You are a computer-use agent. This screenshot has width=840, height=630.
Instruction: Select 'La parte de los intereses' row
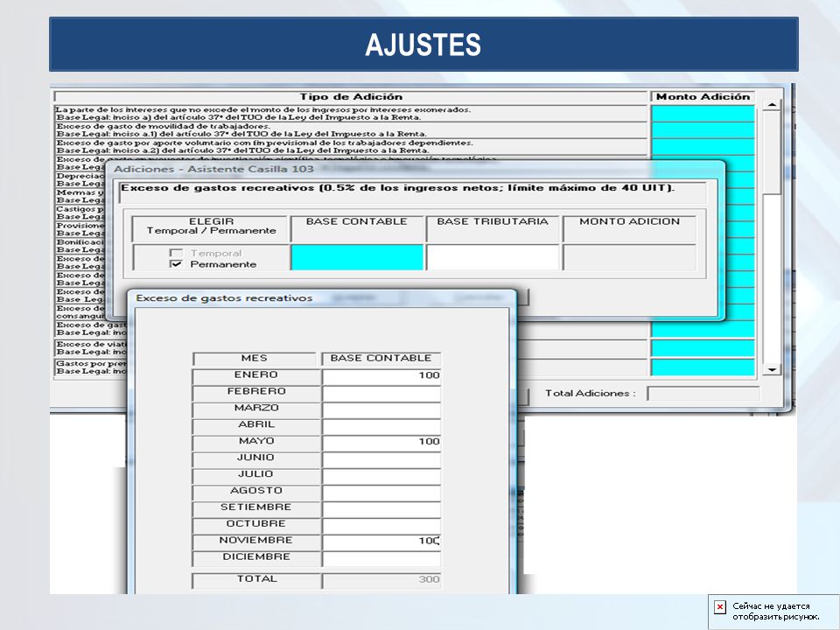tap(351, 114)
